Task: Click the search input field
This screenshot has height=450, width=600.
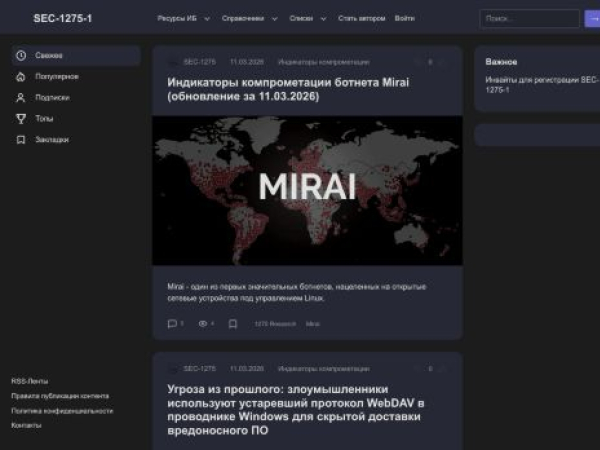Action: click(x=528, y=18)
